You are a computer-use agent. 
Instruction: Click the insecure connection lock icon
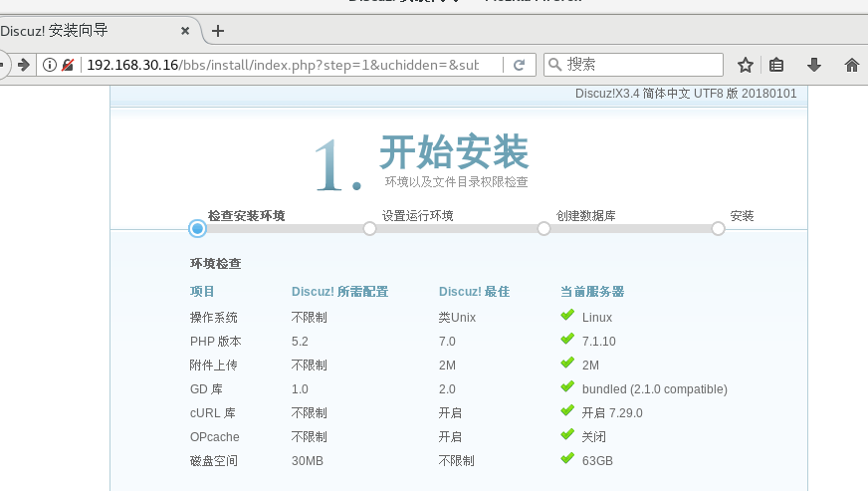click(68, 65)
